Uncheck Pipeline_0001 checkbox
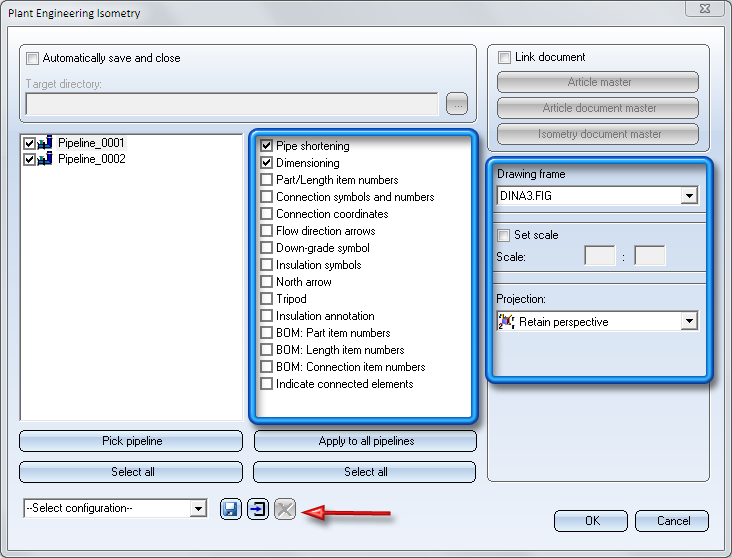 point(29,143)
